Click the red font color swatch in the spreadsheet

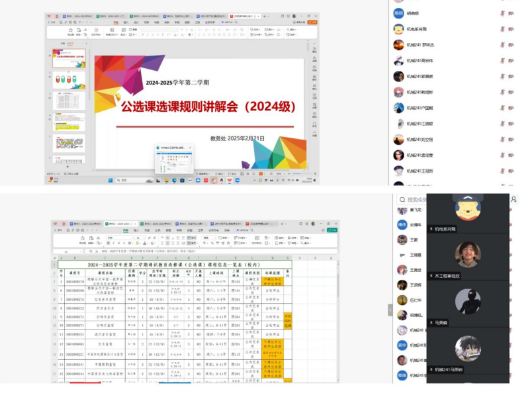click(145, 243)
